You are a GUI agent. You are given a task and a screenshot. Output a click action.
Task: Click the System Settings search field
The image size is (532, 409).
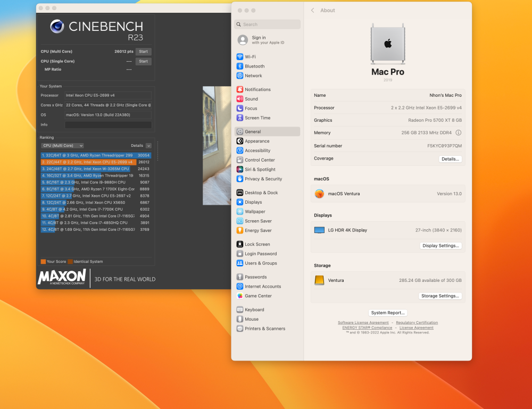pos(268,24)
